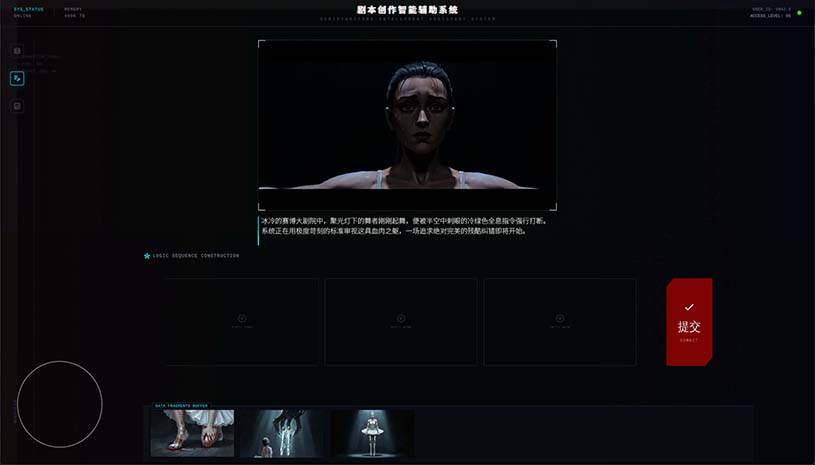815x465 pixels.
Task: Click the 剧本创作智能辅助系统 title
Action: click(x=407, y=9)
